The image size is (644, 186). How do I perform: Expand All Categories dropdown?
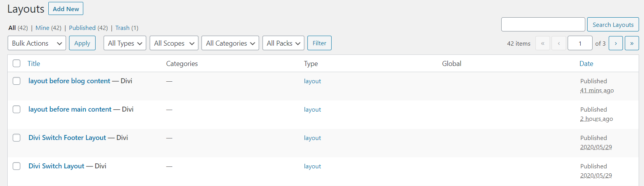(x=230, y=43)
